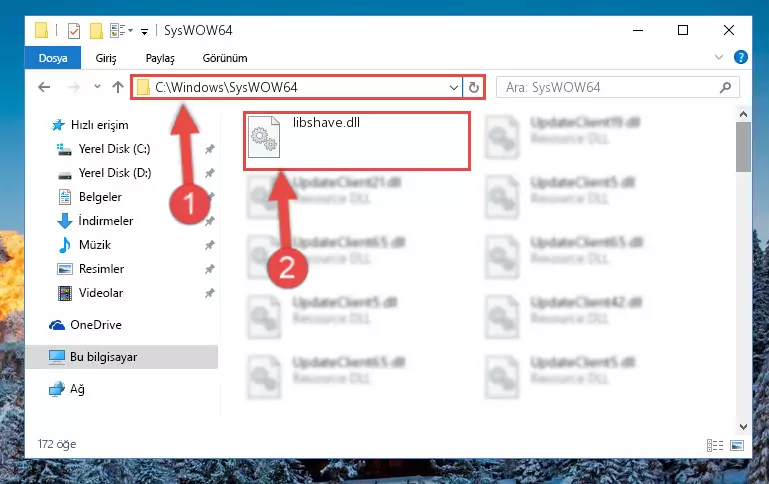The height and width of the screenshot is (484, 769).
Task: Open the Görünüm tab
Action: click(225, 58)
